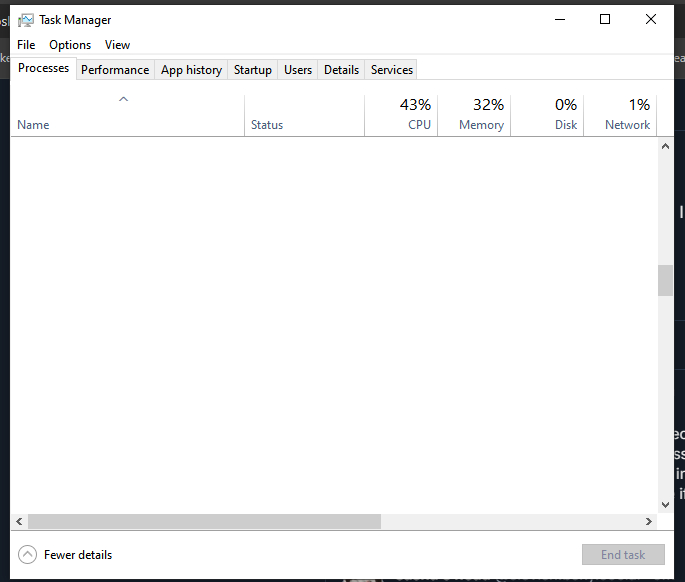Open the View menu
Screen dimensions: 685x582
tap(118, 45)
